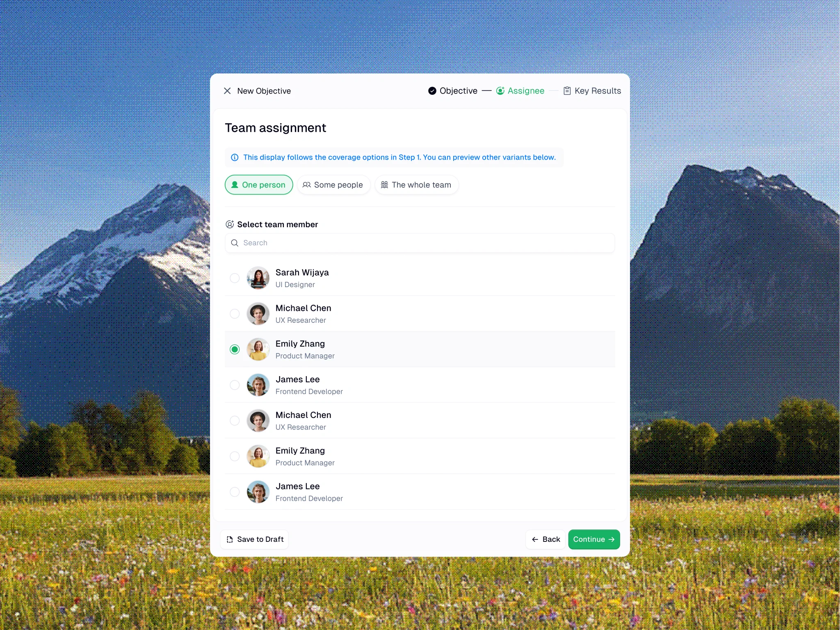Close the New Objective dialog with X

coord(227,91)
